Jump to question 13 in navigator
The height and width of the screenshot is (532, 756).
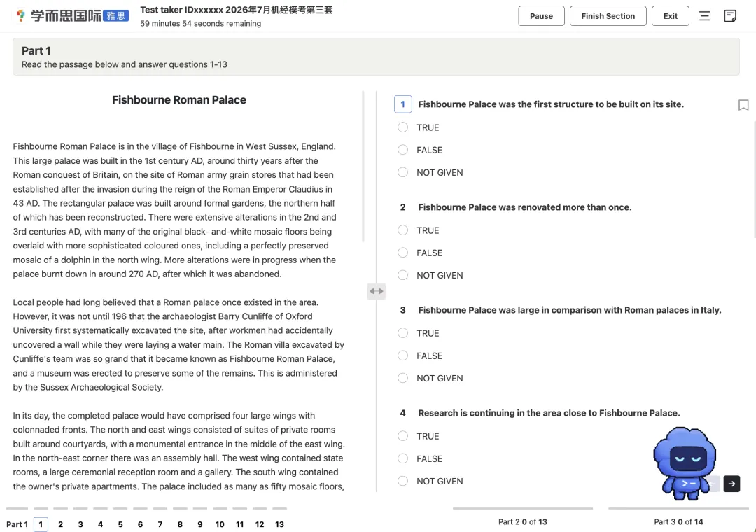(x=279, y=524)
